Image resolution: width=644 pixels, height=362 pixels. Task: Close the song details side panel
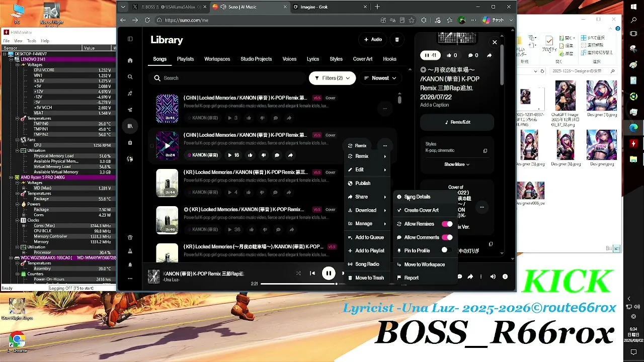495,43
